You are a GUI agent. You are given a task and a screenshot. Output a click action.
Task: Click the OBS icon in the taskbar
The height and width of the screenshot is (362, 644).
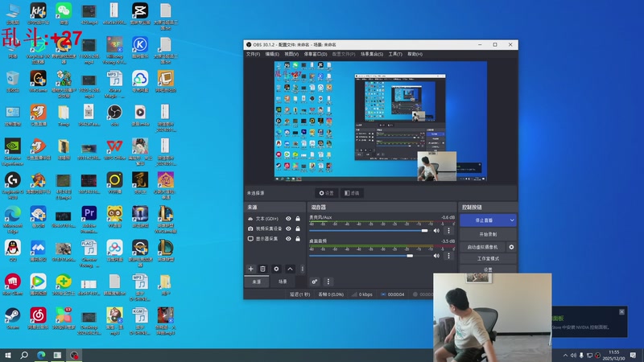pos(74,355)
